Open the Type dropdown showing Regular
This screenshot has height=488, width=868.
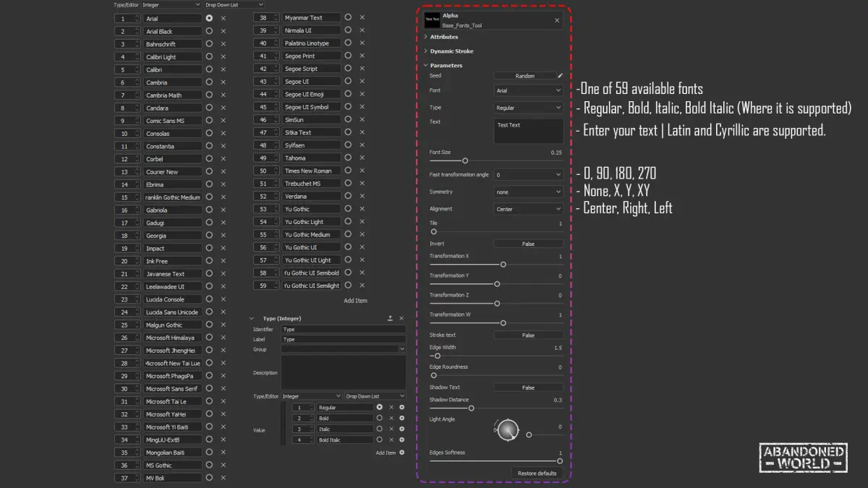tap(529, 108)
